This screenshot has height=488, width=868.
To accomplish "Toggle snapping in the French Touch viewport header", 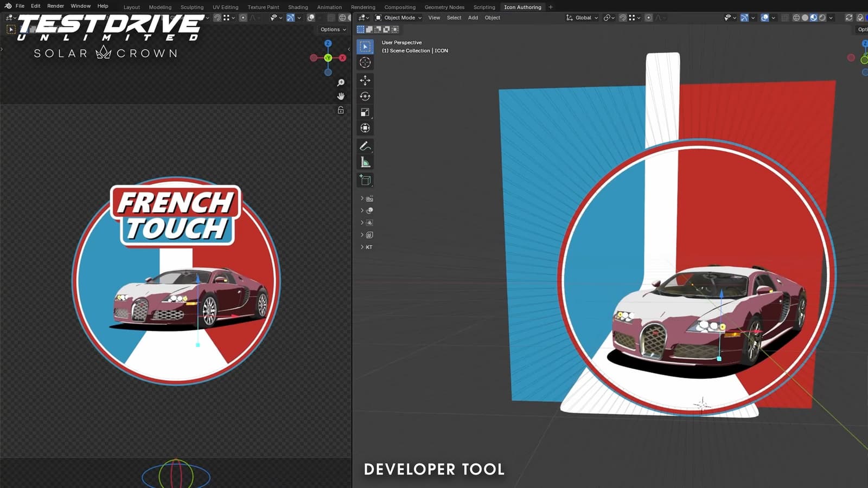I will coord(217,17).
